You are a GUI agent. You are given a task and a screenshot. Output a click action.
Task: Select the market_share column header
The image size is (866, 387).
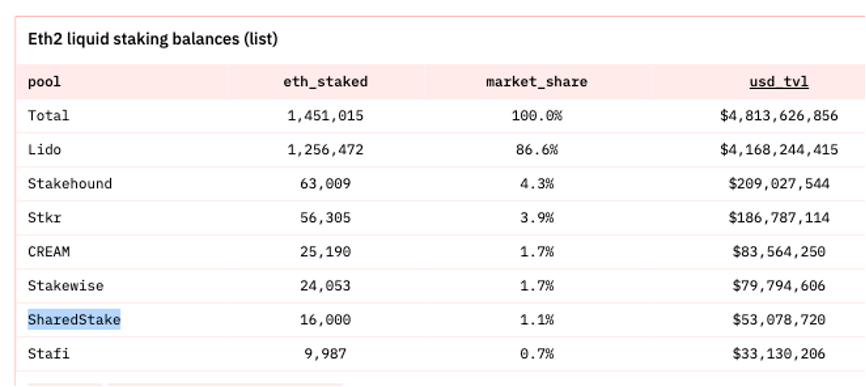(536, 82)
